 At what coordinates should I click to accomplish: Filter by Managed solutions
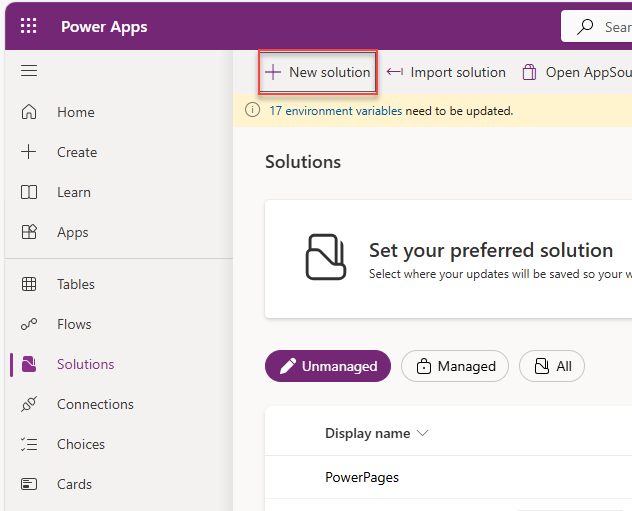click(455, 366)
